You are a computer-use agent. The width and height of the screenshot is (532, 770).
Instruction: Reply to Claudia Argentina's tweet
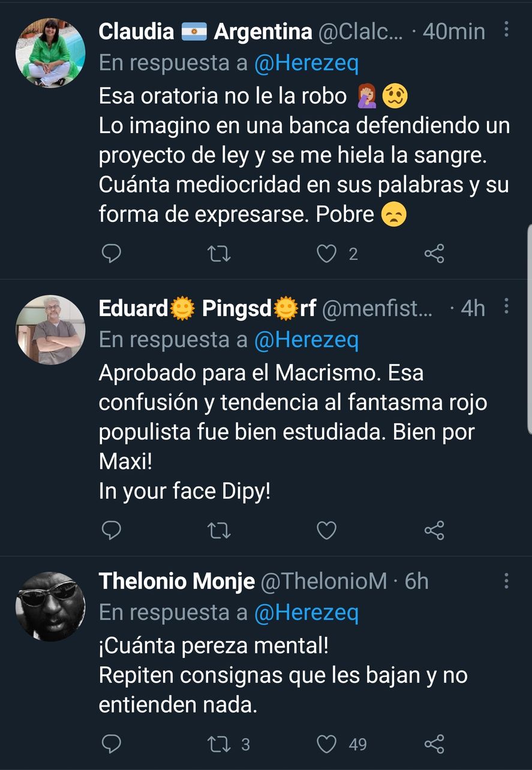(x=111, y=254)
